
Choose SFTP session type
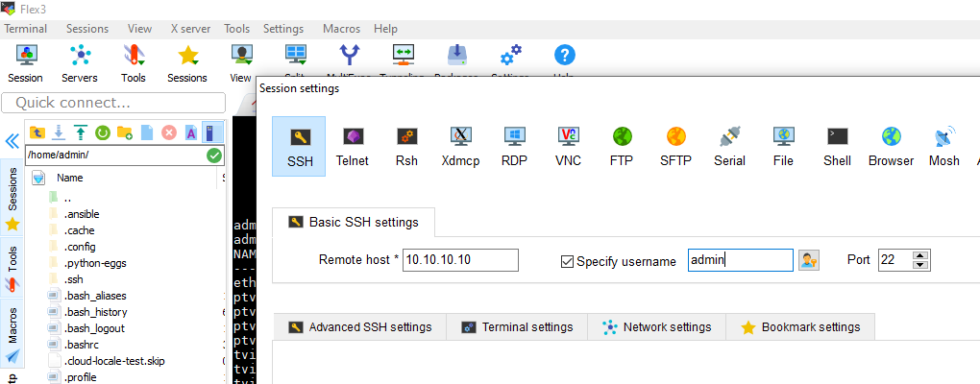[x=675, y=146]
